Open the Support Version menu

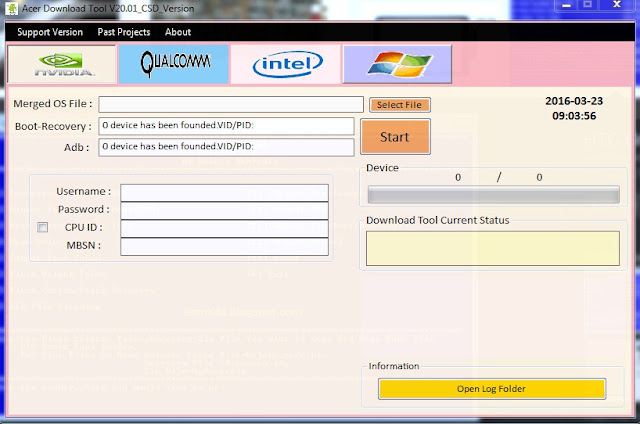tap(50, 32)
